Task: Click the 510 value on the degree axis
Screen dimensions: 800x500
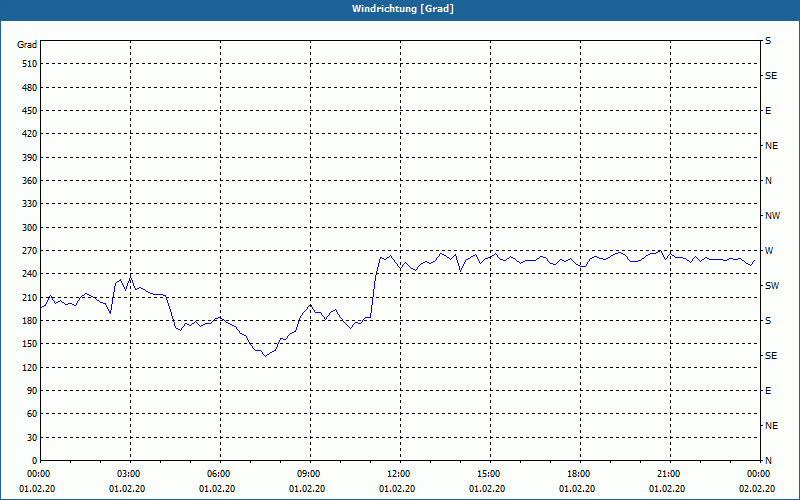Action: point(29,64)
